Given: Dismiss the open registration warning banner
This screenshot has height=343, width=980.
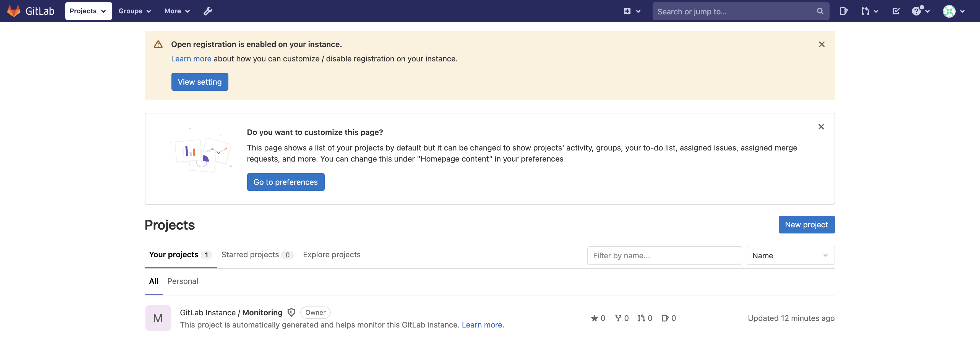Looking at the screenshot, I should click(x=821, y=45).
